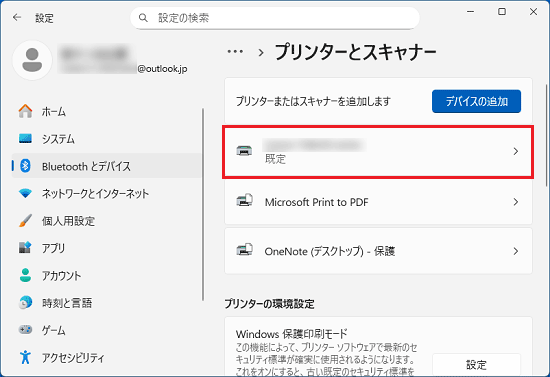Open ホーム settings page
The image size is (550, 377).
(107, 112)
